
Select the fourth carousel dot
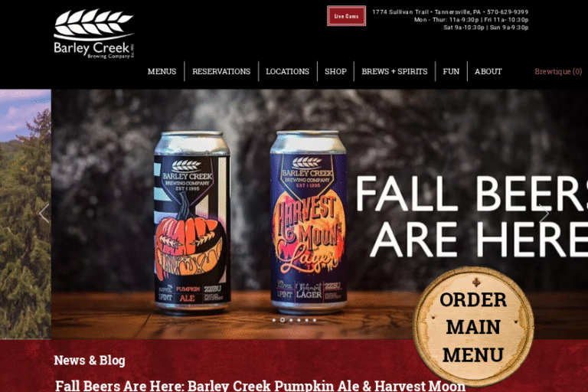tap(299, 320)
